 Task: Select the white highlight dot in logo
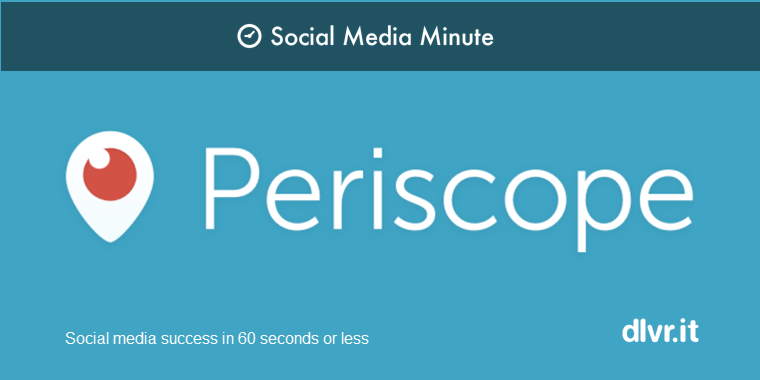coord(100,158)
